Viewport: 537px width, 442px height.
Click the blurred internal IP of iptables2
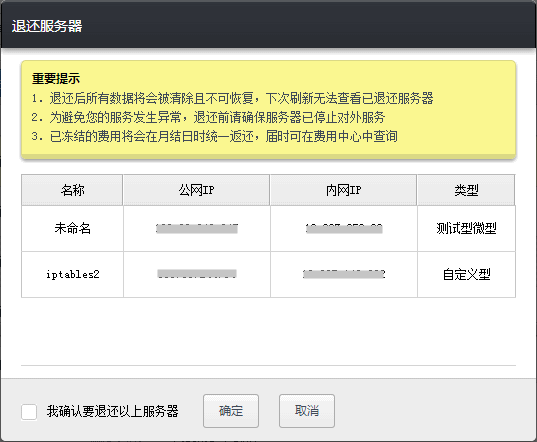(x=344, y=274)
